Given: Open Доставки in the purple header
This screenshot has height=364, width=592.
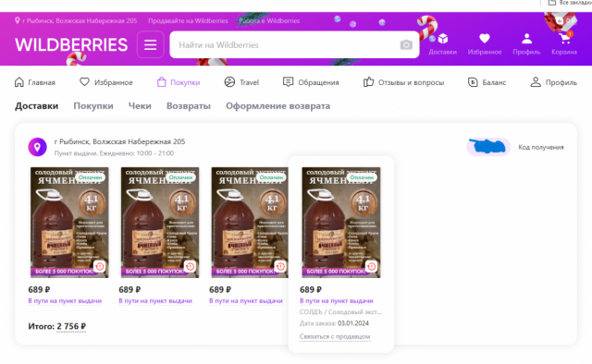Looking at the screenshot, I should pos(442,44).
